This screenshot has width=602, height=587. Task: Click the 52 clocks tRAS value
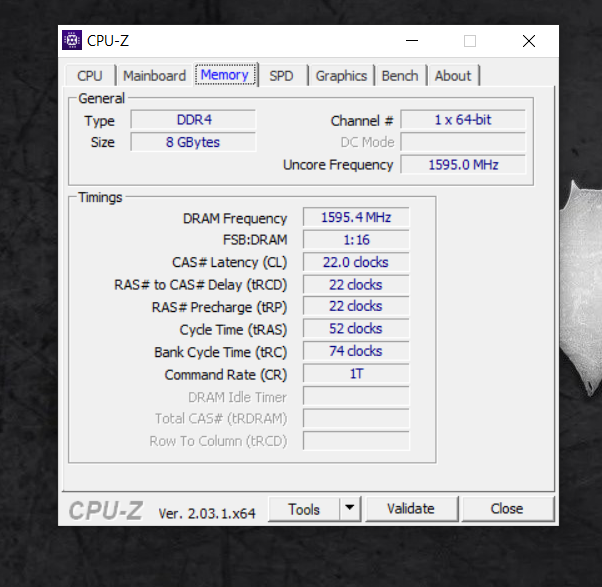(x=356, y=329)
